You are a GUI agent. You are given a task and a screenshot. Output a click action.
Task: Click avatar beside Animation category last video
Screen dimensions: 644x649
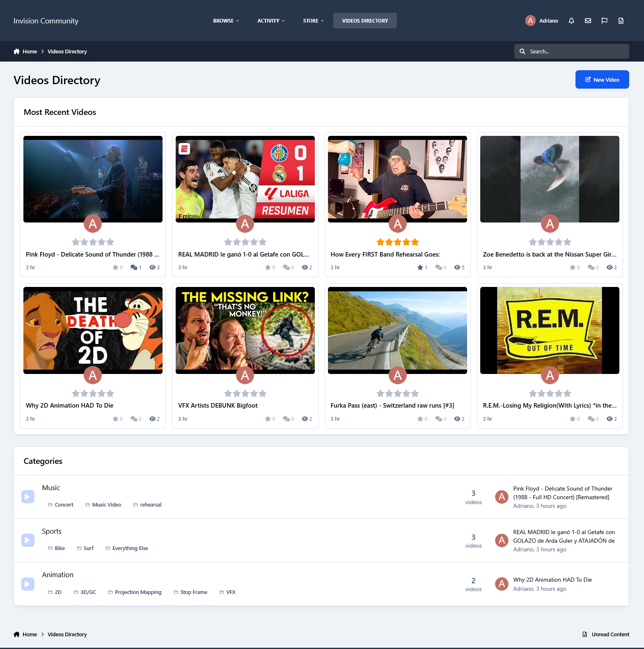coord(501,584)
